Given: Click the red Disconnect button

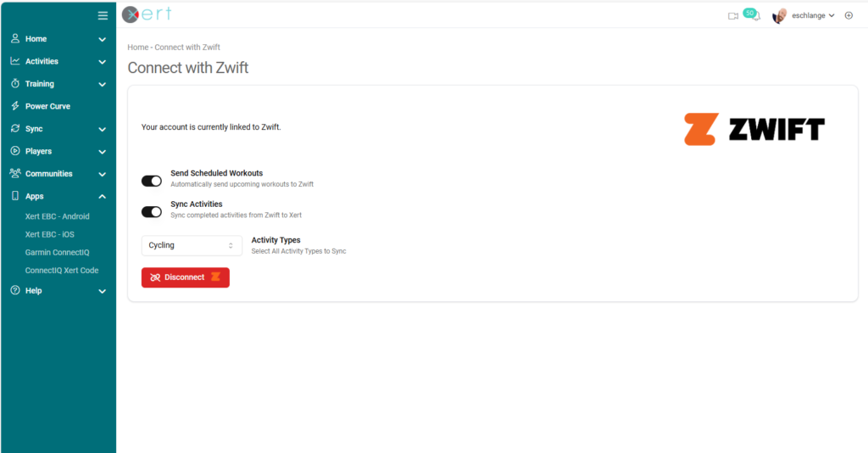Looking at the screenshot, I should (x=186, y=277).
